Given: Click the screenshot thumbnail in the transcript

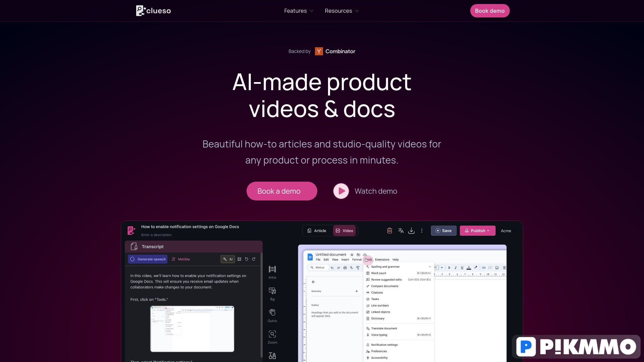Looking at the screenshot, I should [192, 329].
